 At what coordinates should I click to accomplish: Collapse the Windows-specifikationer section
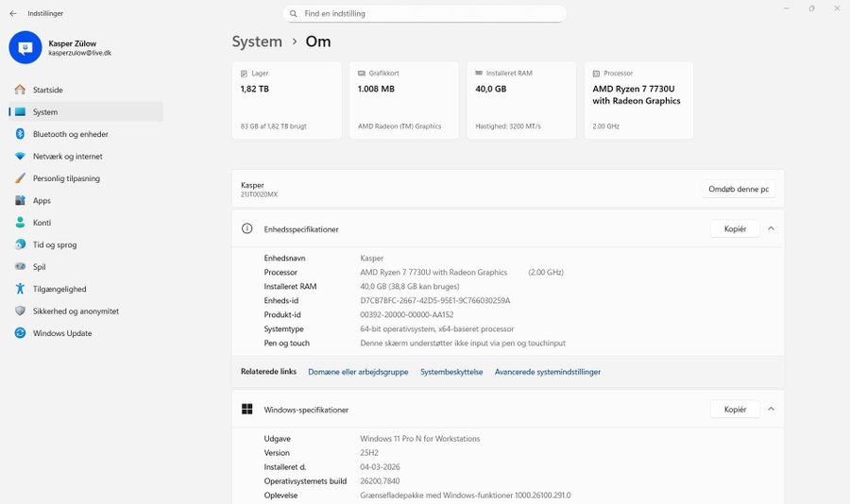click(771, 410)
